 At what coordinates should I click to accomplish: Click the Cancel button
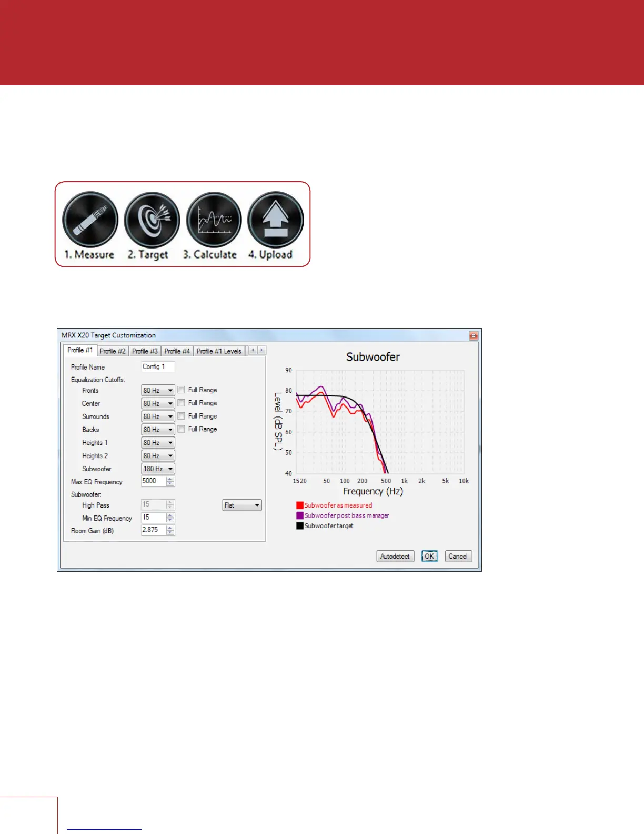458,557
